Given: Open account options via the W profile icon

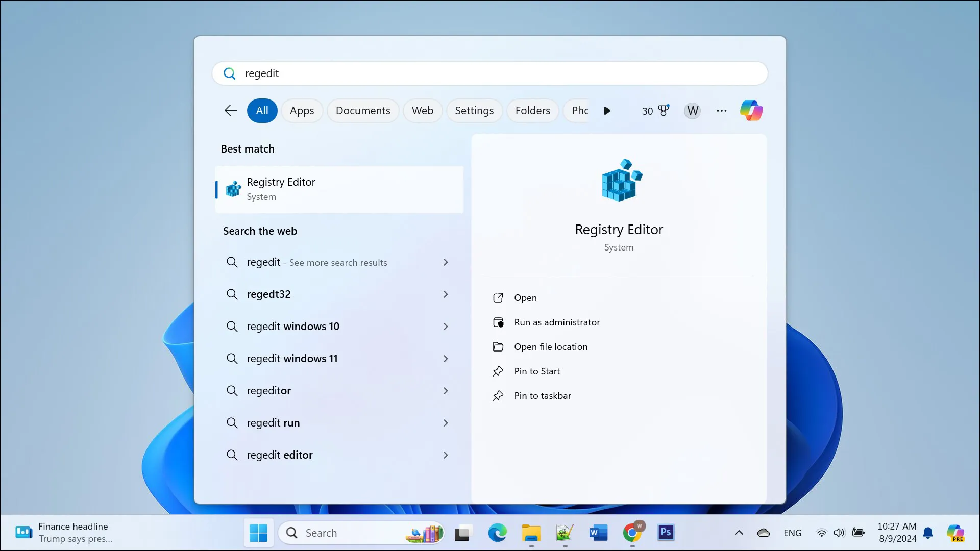Looking at the screenshot, I should (x=692, y=110).
